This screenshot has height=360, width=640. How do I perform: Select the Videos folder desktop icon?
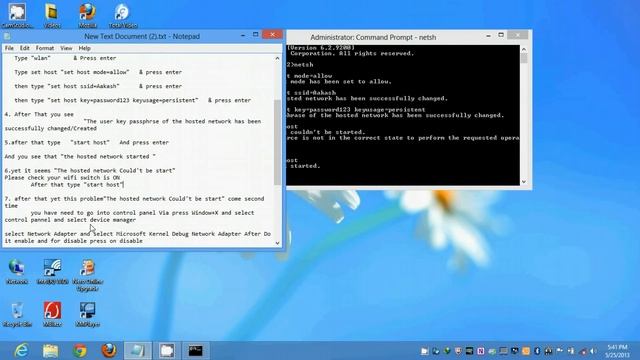(x=52, y=16)
